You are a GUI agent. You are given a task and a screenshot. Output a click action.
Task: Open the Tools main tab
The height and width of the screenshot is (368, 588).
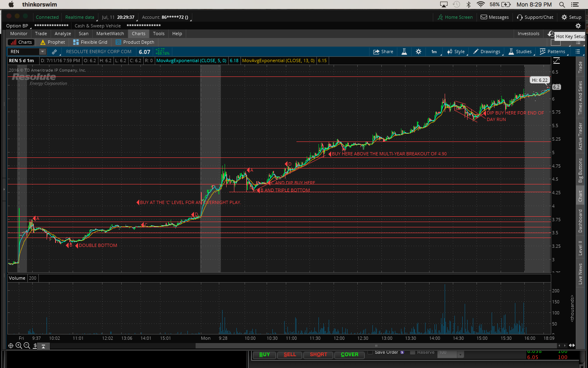(159, 34)
